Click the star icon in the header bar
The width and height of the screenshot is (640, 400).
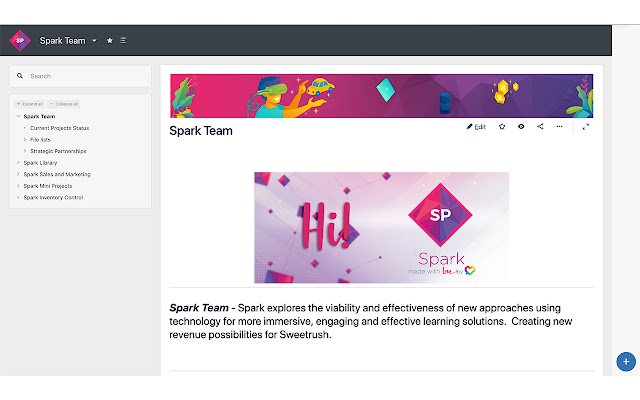coord(109,40)
